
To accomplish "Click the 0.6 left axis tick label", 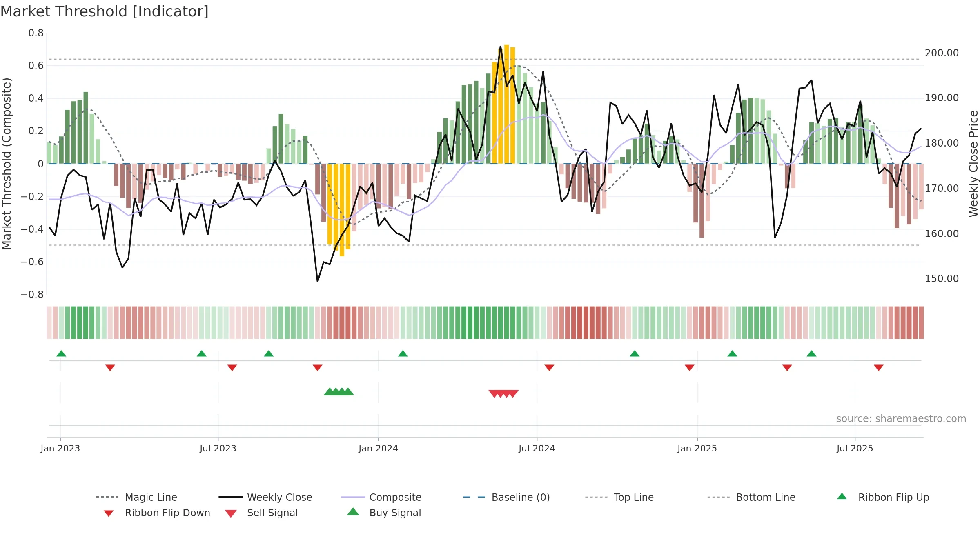I will click(x=36, y=66).
